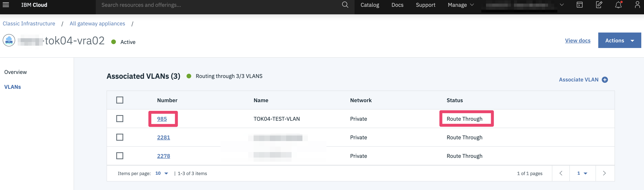Image resolution: width=644 pixels, height=190 pixels.
Task: Open the notifications bell
Action: 618,5
